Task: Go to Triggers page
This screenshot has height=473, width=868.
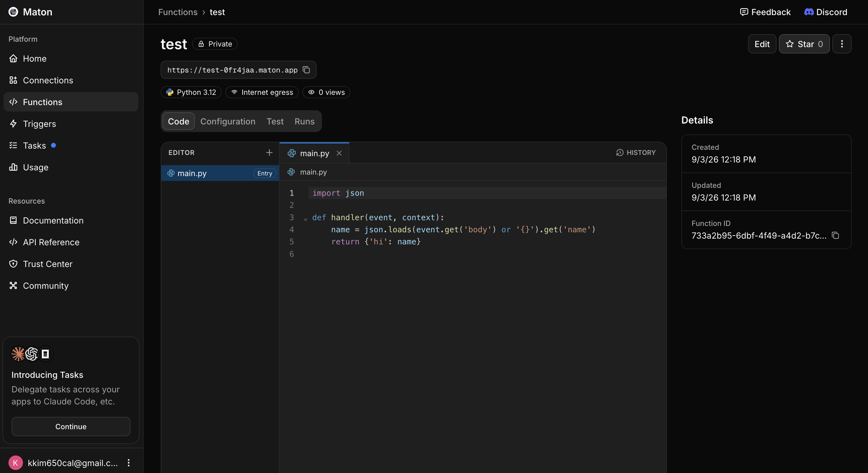Action: (71, 124)
